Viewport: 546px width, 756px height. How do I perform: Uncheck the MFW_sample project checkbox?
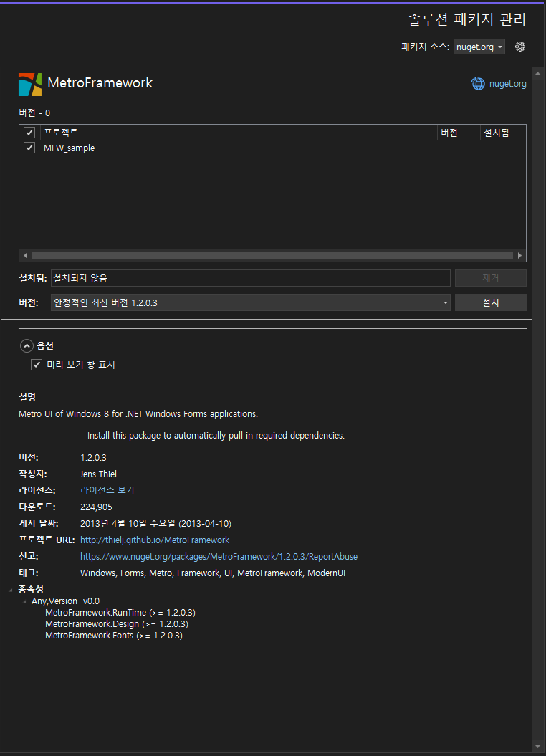(29, 148)
